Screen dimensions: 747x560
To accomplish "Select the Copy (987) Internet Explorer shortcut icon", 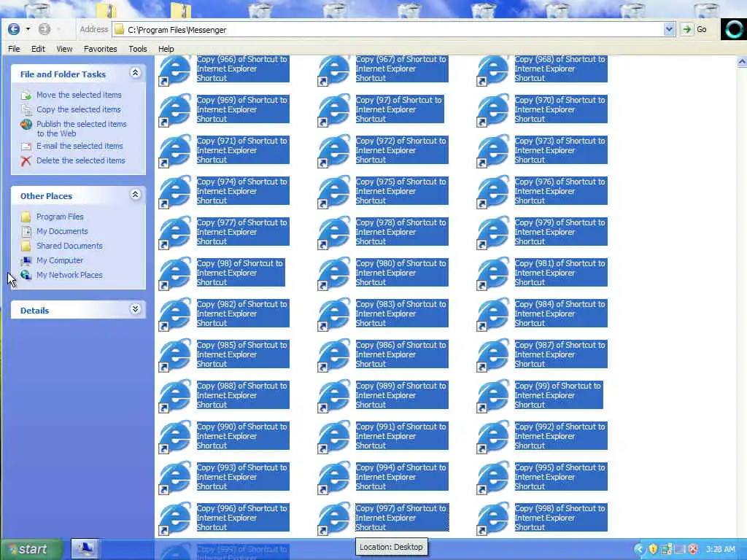I will click(494, 356).
